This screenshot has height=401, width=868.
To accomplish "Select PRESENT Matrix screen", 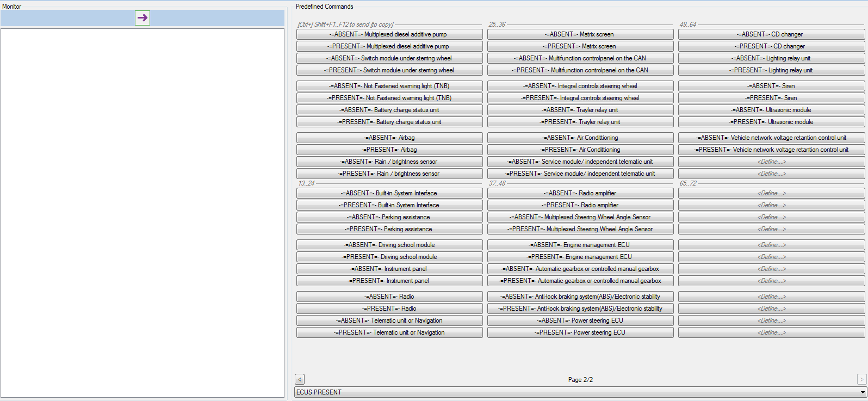I will coord(580,46).
